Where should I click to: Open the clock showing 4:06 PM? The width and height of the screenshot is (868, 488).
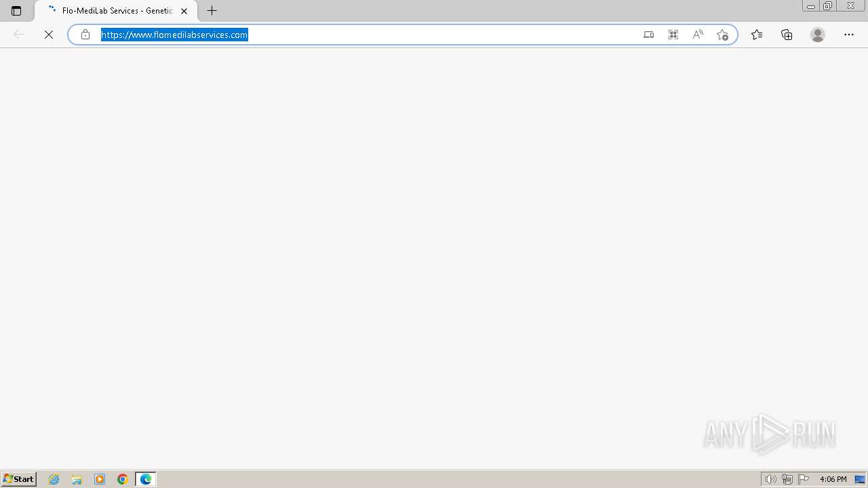833,479
